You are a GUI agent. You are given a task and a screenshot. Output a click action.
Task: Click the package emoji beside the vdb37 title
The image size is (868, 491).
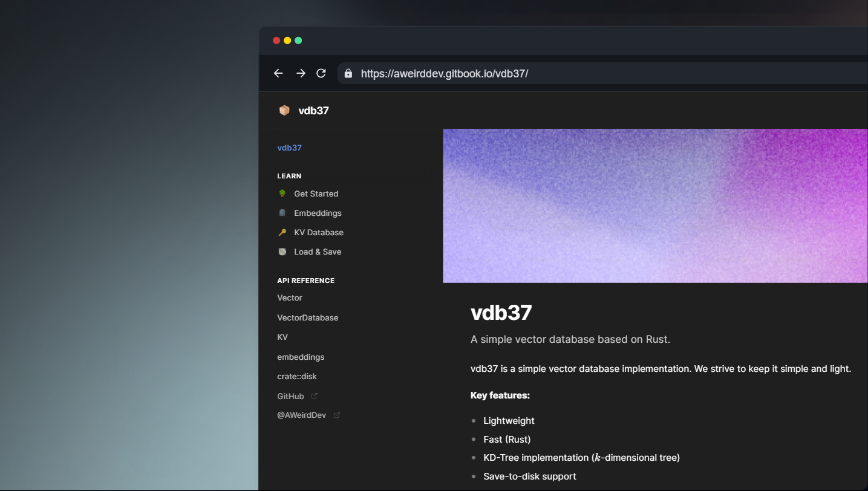pyautogui.click(x=284, y=110)
